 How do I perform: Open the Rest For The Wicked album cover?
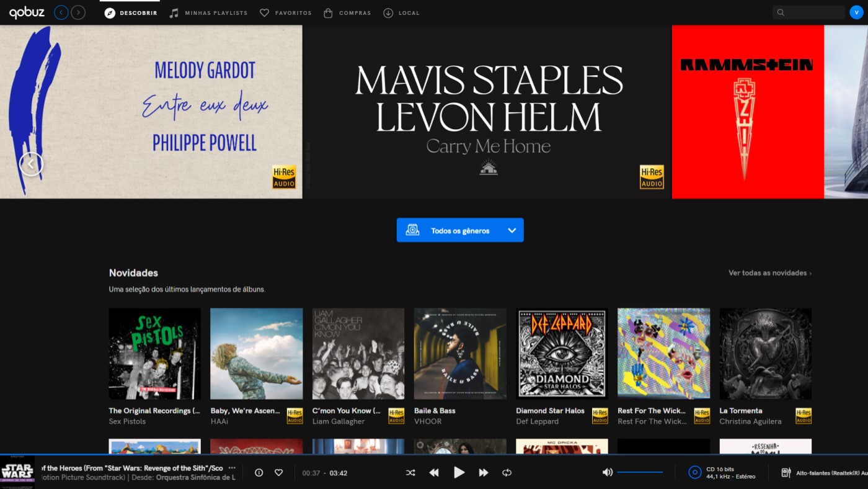click(x=663, y=354)
